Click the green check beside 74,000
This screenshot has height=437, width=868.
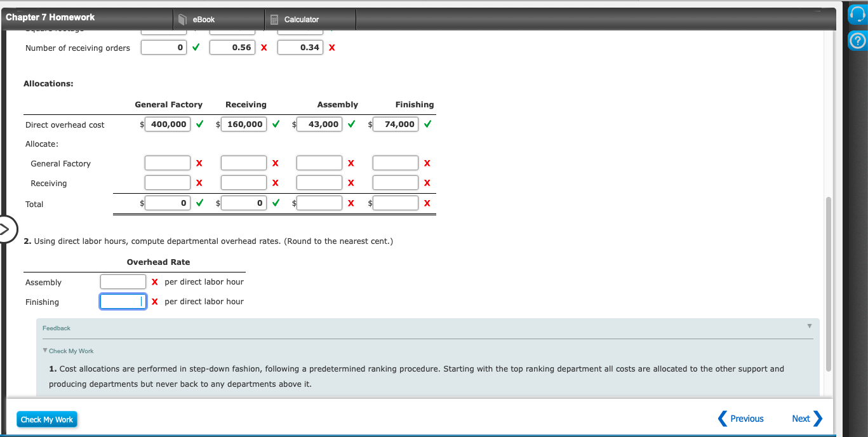427,124
